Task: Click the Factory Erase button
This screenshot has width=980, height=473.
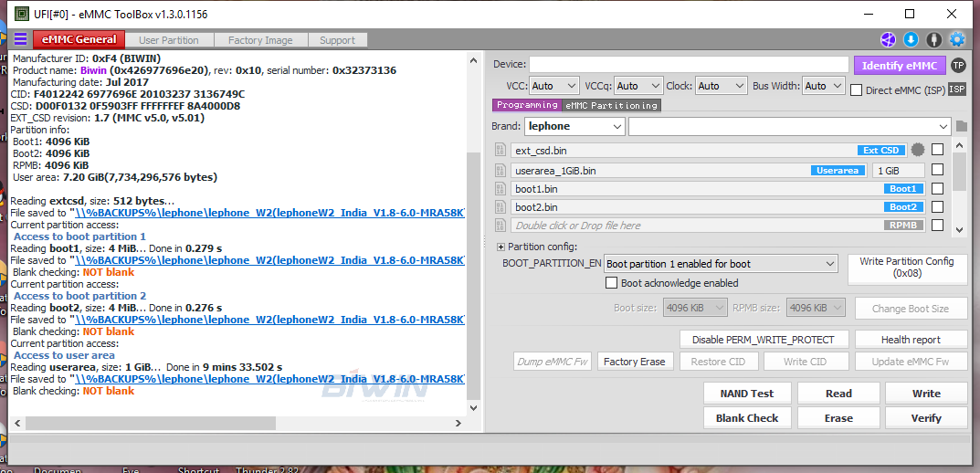Action: tap(635, 362)
